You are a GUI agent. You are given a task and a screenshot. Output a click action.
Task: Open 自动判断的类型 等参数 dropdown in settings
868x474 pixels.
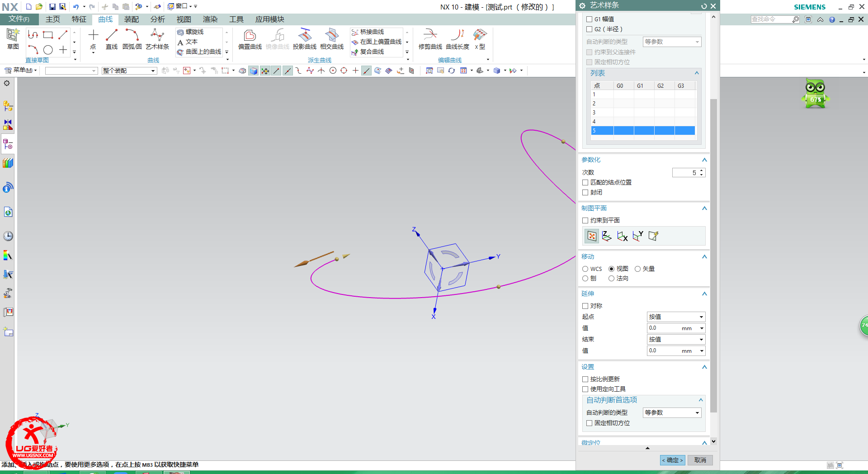(672, 412)
